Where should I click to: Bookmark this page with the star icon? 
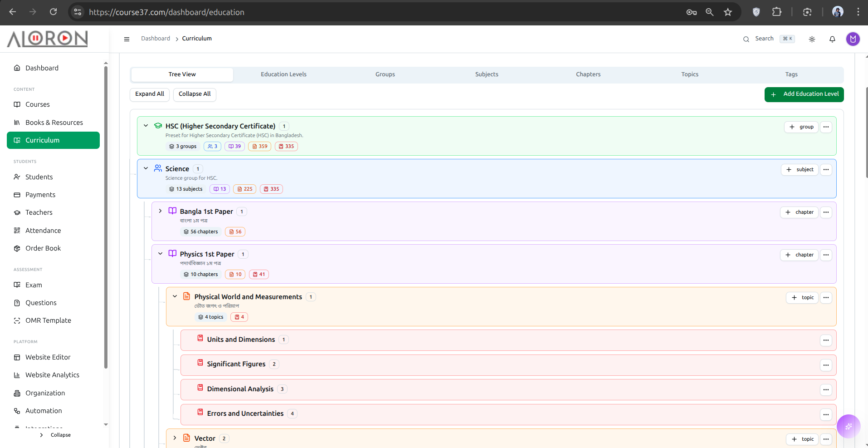tap(728, 12)
